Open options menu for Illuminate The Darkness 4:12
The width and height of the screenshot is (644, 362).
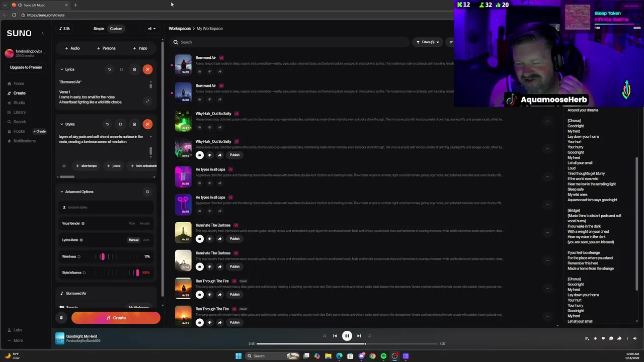(x=547, y=233)
